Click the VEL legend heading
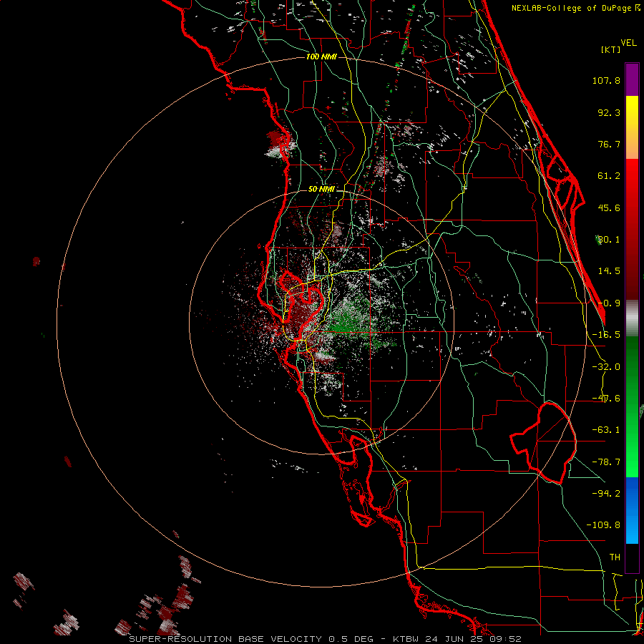The image size is (644, 644). [628, 43]
